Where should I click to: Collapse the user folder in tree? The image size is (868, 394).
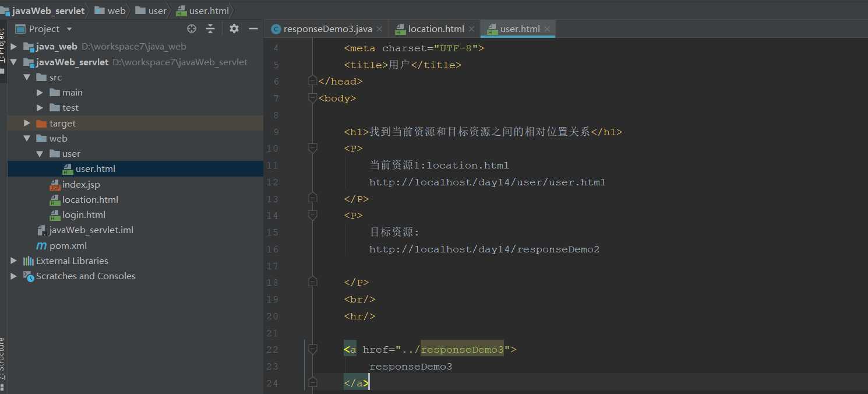pos(40,154)
